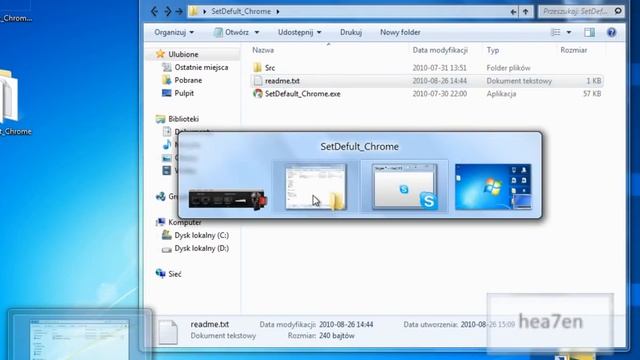Click the Drukuj button

351,32
